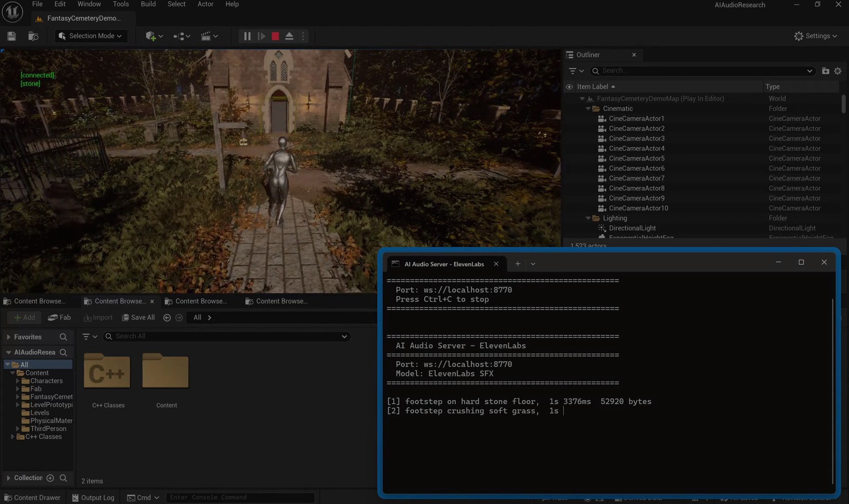Open the Outliner filter options dropdown

[576, 71]
